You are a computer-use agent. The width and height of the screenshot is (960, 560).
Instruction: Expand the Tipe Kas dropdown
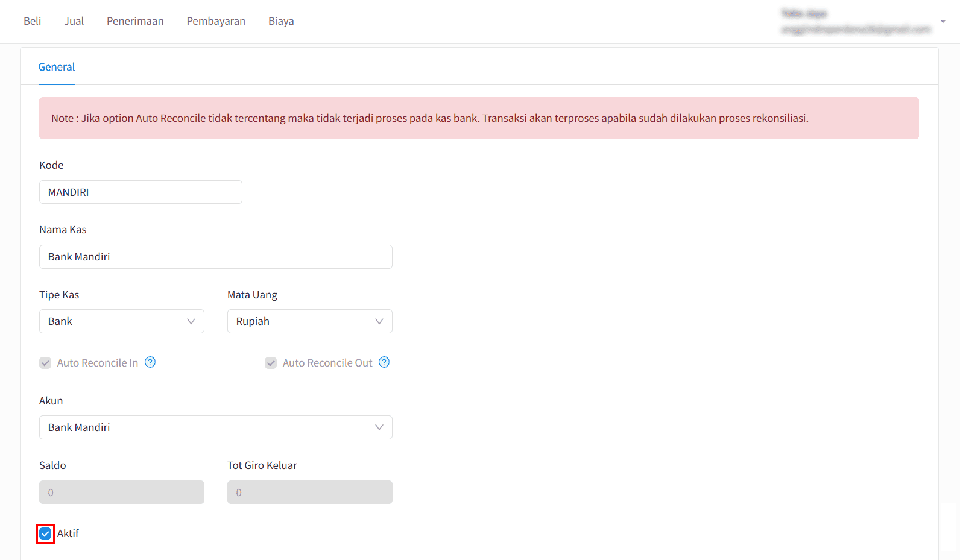[x=122, y=321]
